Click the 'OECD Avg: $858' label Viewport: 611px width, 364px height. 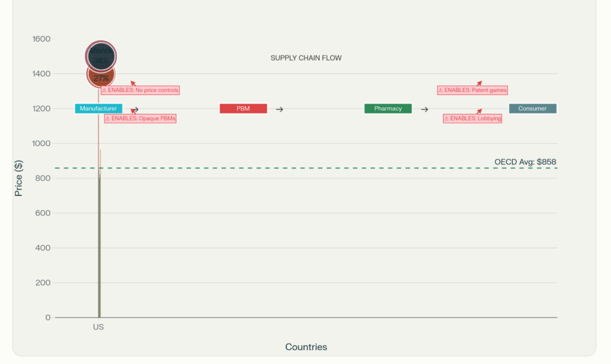pos(525,162)
